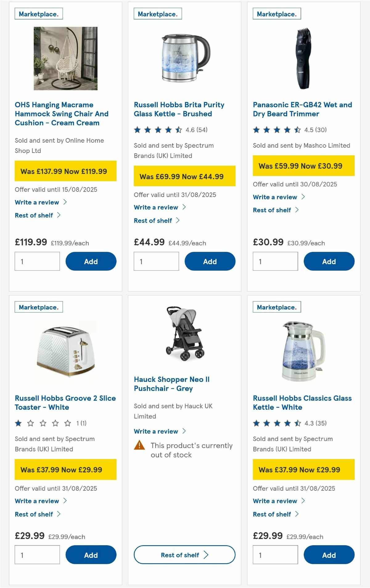
Task: Click the star rating on Panasonic beard trimmer
Action: pyautogui.click(x=277, y=130)
